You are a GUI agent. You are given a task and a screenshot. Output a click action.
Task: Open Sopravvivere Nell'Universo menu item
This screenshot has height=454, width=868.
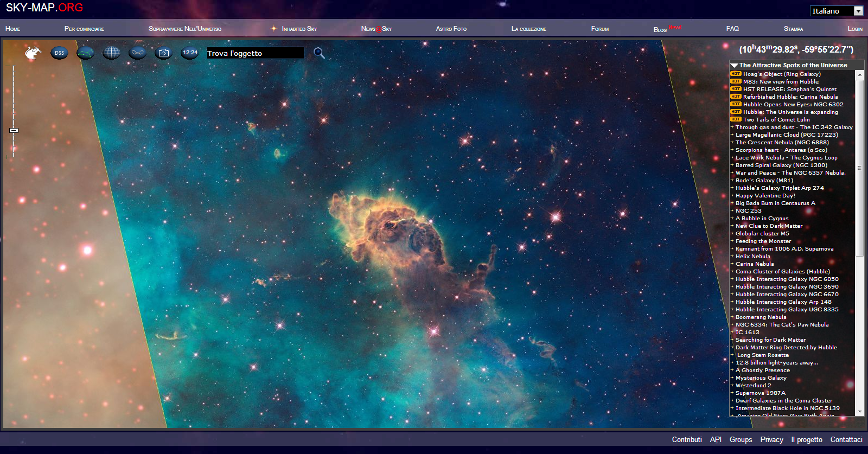tap(185, 29)
